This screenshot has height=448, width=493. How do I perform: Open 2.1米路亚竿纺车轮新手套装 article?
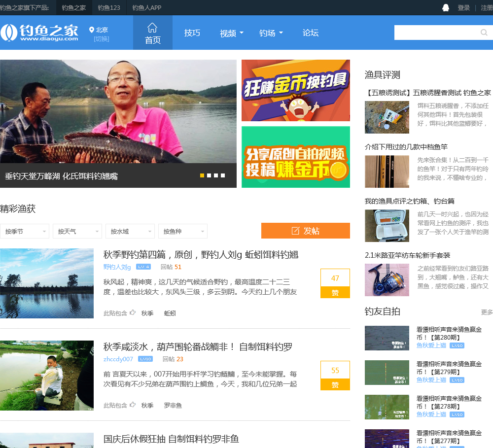point(408,255)
